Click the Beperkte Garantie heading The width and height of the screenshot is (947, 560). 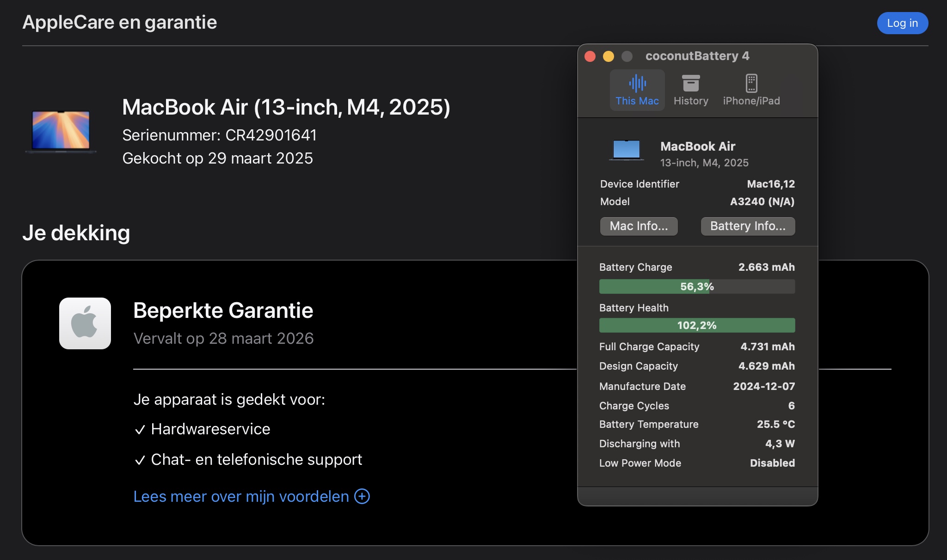pos(223,310)
